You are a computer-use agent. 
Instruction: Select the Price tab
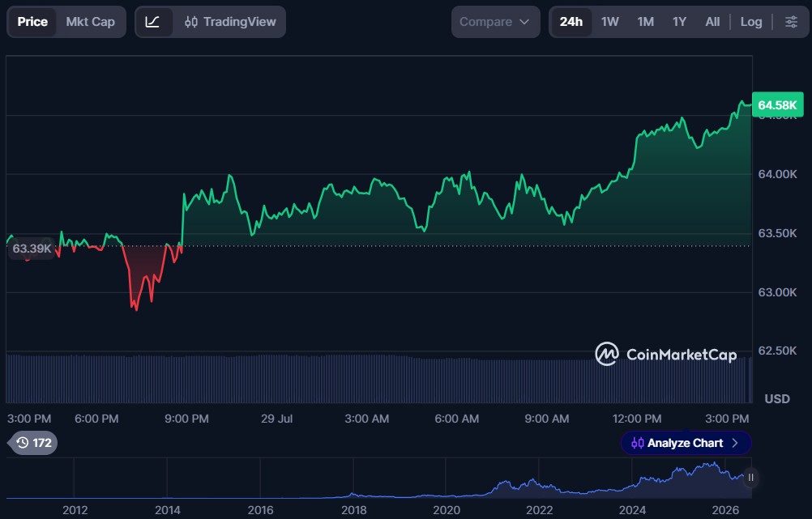(x=32, y=22)
